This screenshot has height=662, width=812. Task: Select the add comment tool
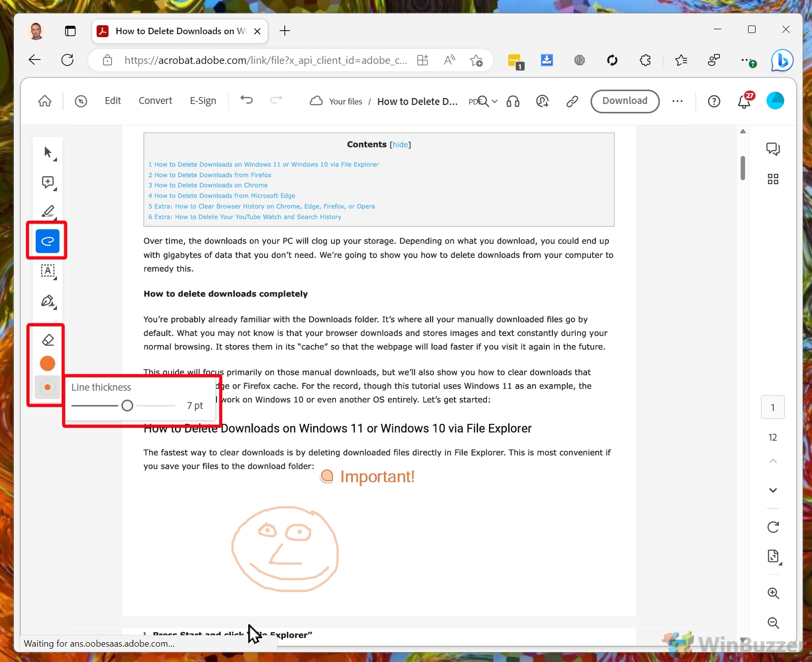[48, 182]
